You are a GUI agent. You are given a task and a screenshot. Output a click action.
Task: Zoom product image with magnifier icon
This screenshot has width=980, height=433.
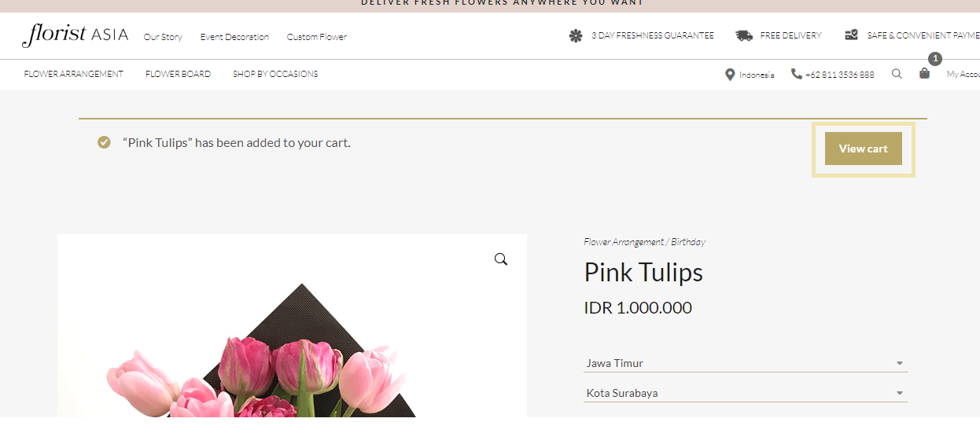coord(501,259)
